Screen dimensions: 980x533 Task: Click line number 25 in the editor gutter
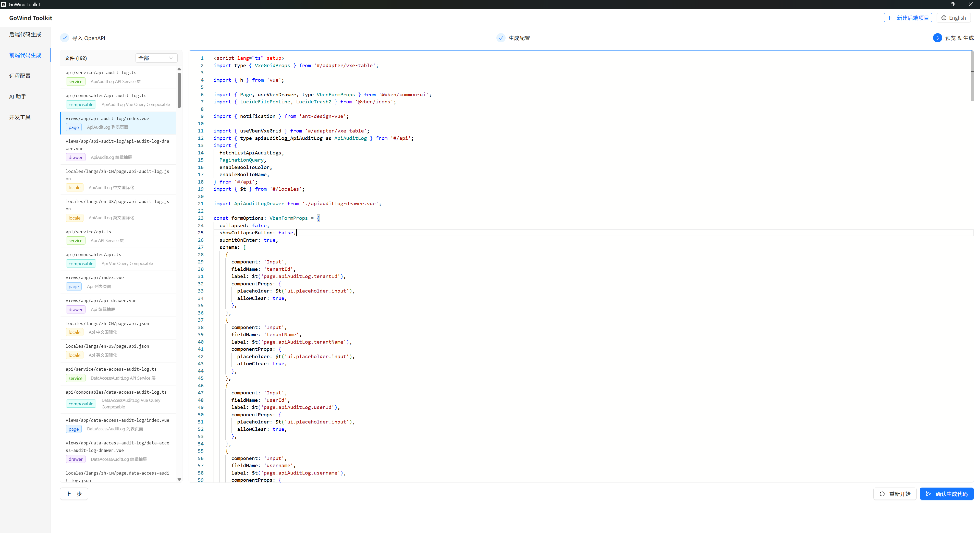(x=201, y=233)
